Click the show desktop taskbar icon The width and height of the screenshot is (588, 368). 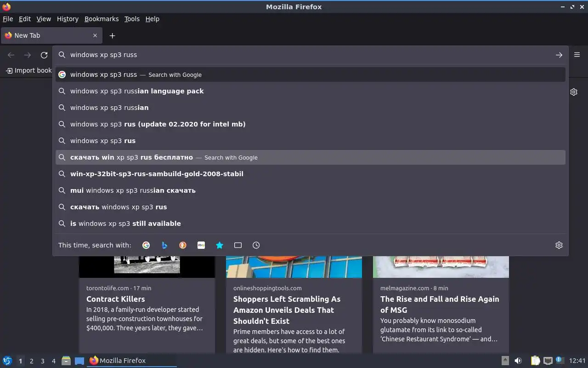79,361
